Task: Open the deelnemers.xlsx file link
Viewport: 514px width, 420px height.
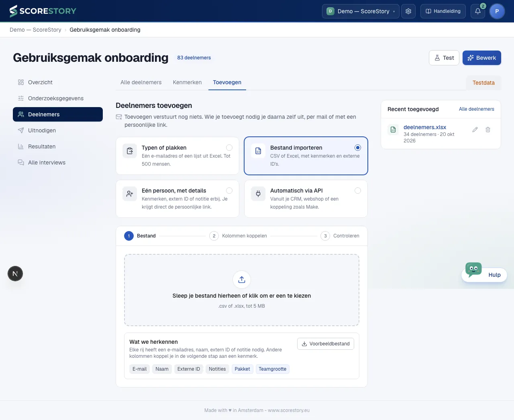Action: pos(424,127)
